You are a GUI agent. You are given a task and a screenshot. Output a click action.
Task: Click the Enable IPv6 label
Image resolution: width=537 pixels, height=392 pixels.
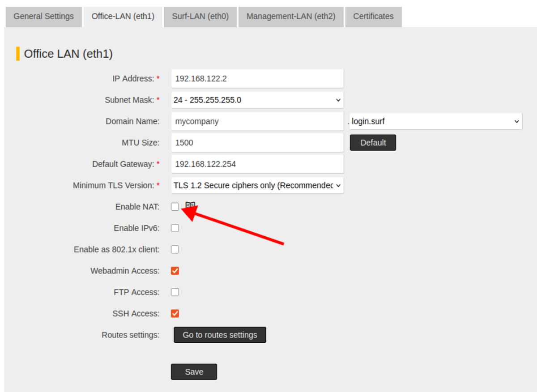point(136,228)
